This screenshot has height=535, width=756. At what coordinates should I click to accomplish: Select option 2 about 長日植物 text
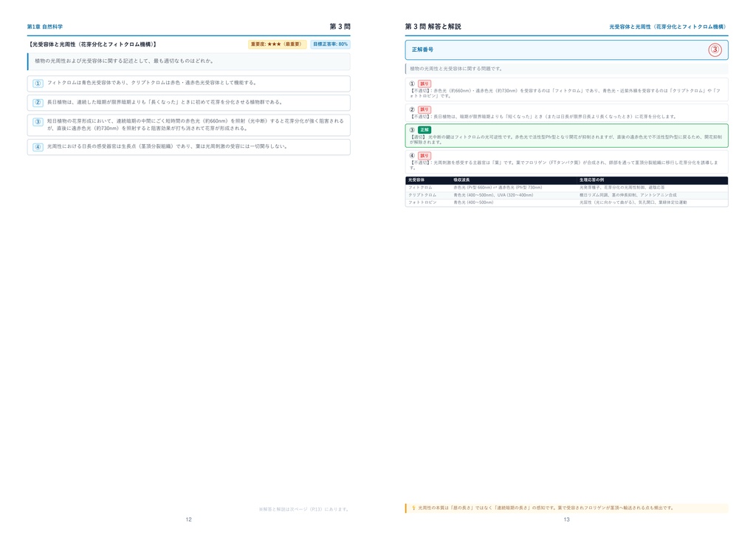coord(188,102)
